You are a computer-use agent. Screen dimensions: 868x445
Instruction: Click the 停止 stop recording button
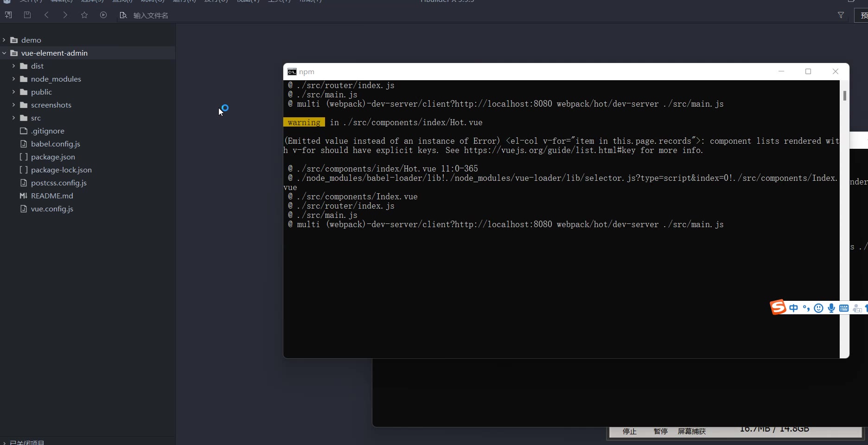coord(629,432)
